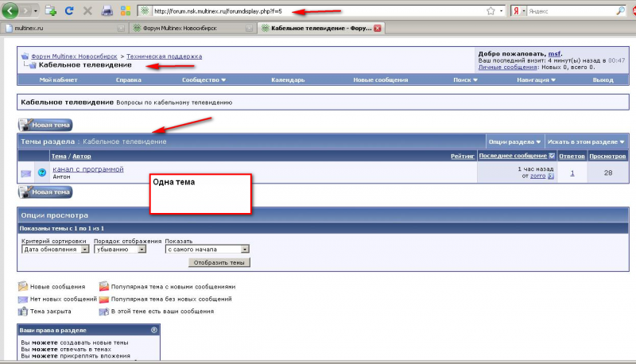Open thread 'канал с программой'

88,169
